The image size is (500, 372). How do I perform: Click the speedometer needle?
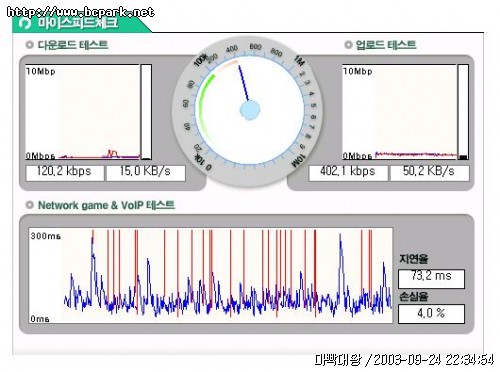(244, 83)
